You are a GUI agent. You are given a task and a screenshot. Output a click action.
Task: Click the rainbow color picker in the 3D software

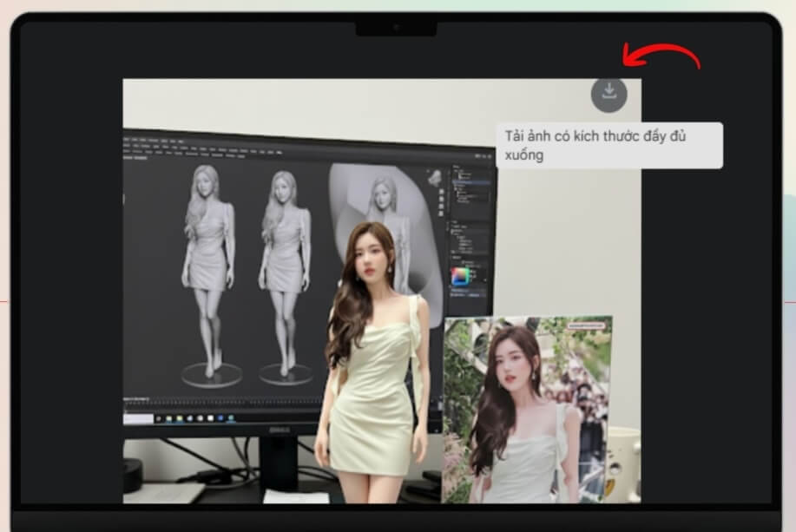point(460,277)
